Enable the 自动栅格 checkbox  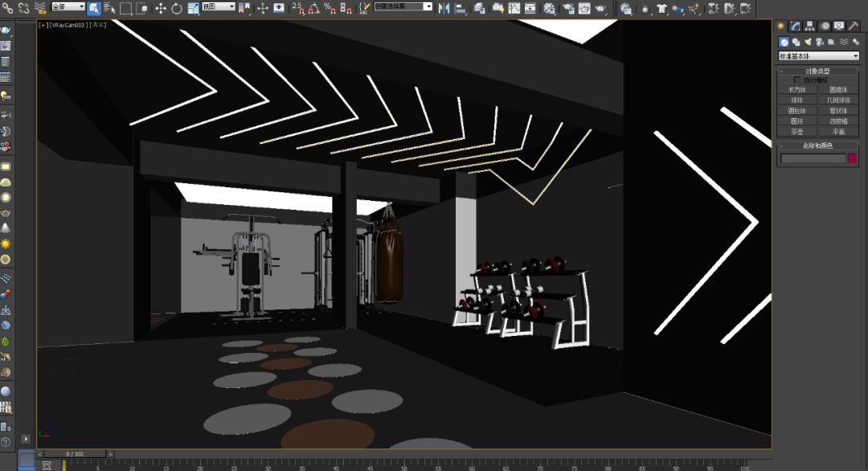tap(797, 80)
